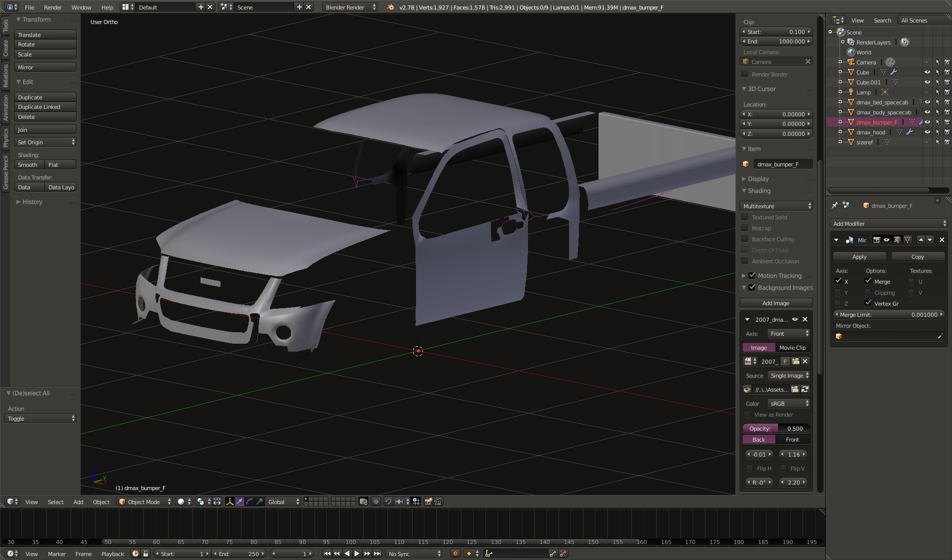
Task: Toggle Mirror modifier edit mode display
Action: [x=897, y=240]
